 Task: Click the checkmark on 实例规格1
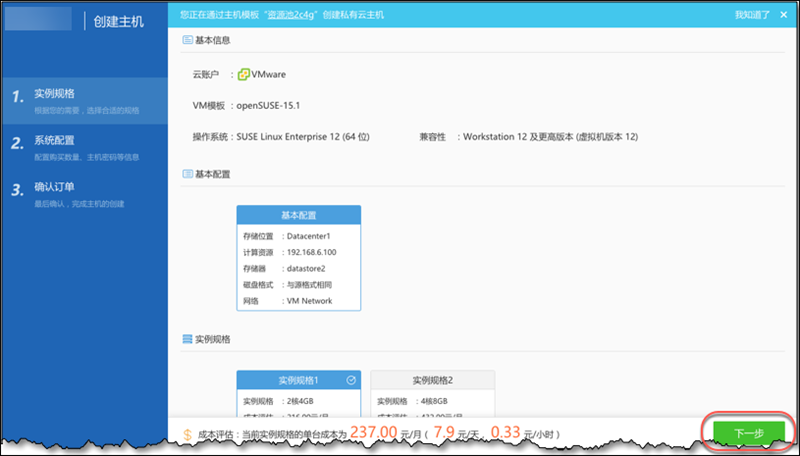351,380
